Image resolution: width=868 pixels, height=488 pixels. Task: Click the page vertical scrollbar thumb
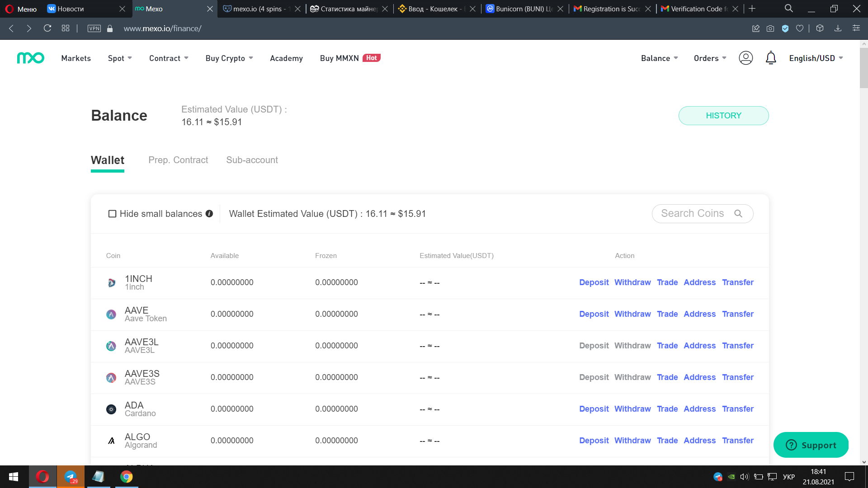click(x=864, y=68)
